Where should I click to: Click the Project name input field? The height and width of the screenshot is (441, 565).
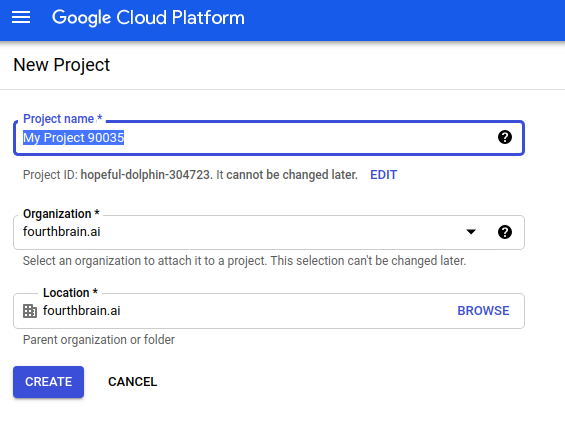[269, 138]
